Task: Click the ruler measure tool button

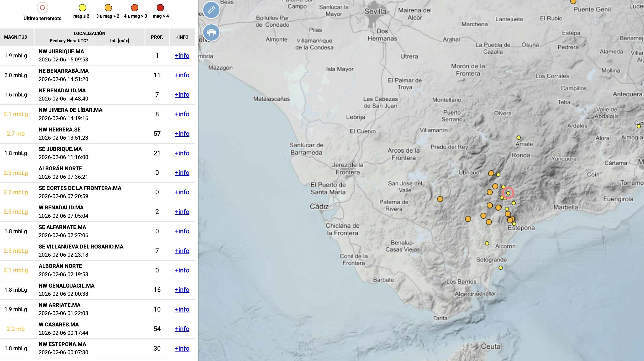Action: [211, 10]
